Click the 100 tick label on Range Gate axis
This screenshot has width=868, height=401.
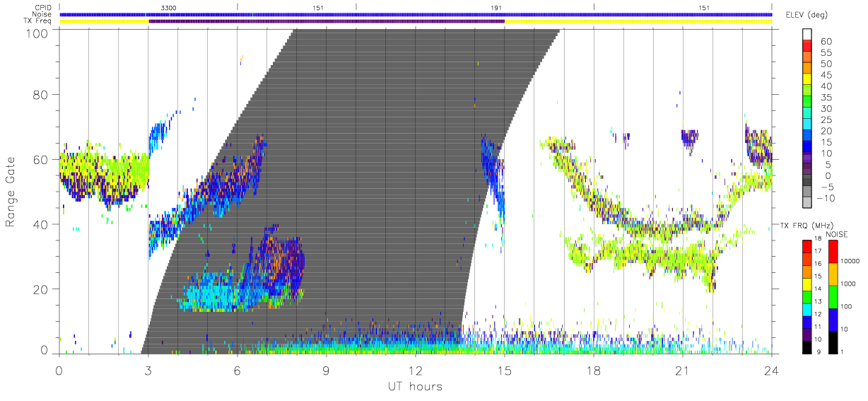click(x=38, y=33)
